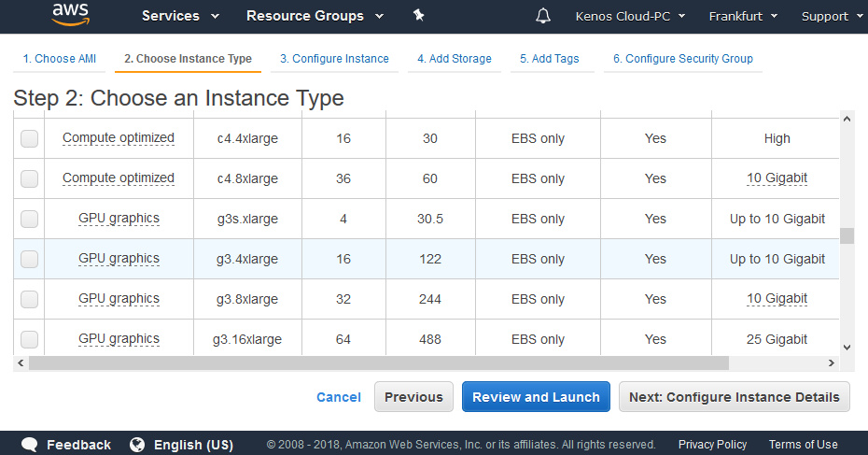Click the globe language icon
The height and width of the screenshot is (455, 868).
tap(138, 445)
